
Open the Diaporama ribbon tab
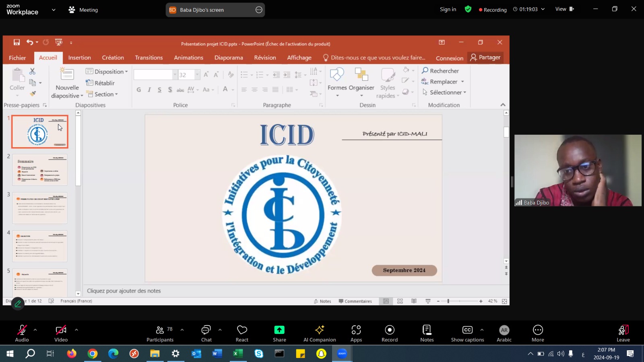[x=229, y=58]
